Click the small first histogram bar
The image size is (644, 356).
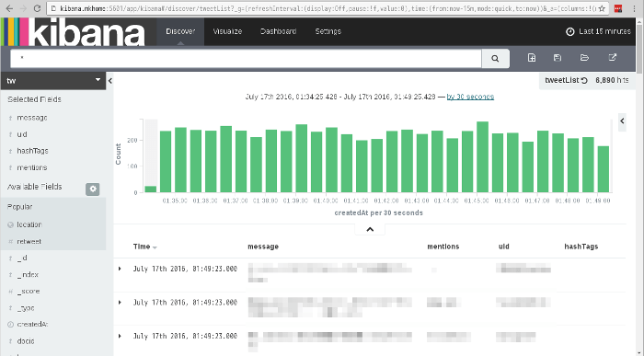tap(151, 189)
